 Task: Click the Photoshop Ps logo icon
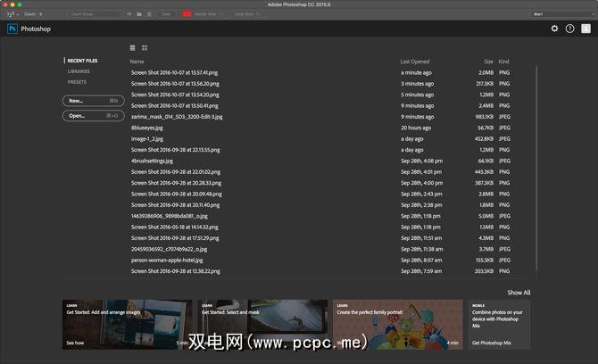12,29
